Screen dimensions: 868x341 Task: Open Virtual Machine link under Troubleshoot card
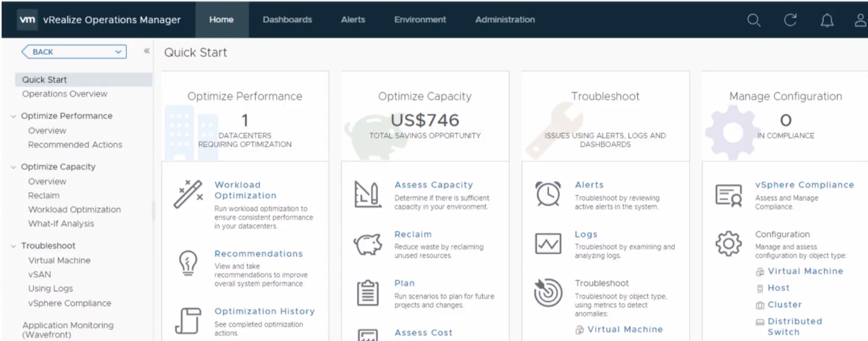point(625,329)
